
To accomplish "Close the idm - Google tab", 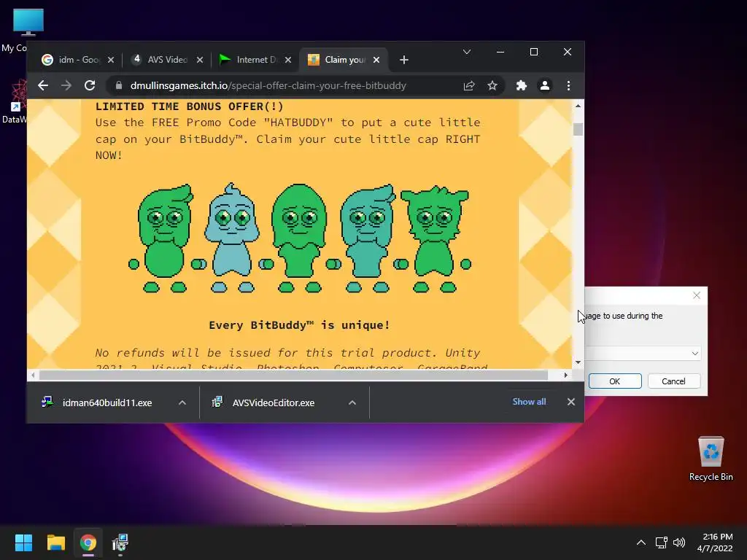I will 111,60.
